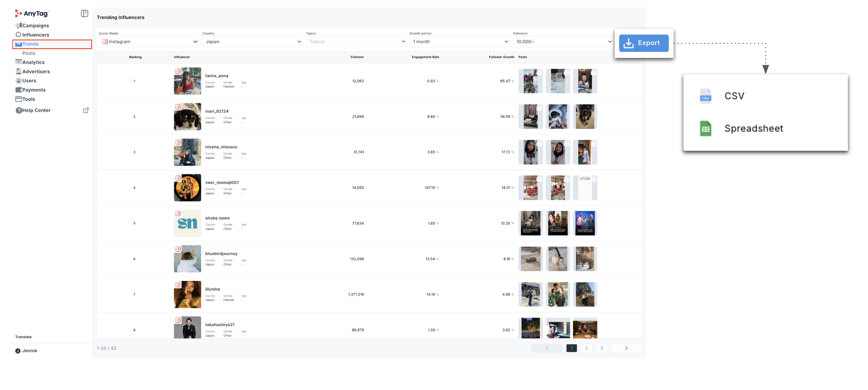Click the next page arrow
This screenshot has height=390, width=868.
point(626,348)
